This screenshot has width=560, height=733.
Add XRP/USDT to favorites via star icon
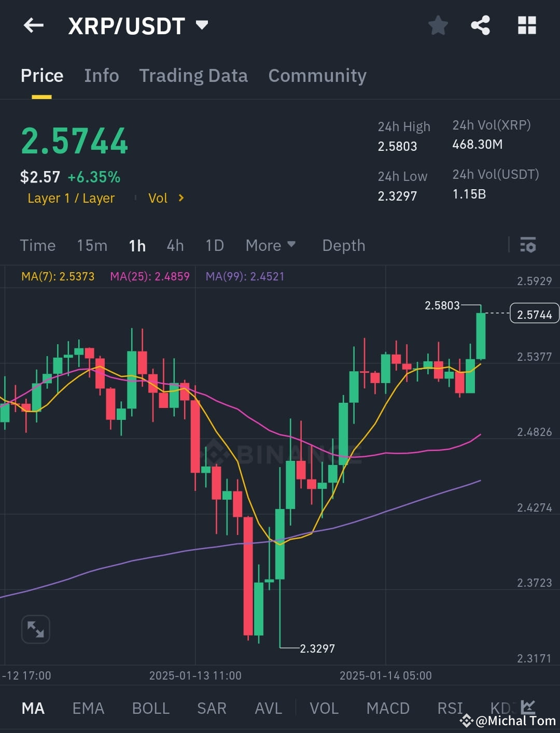coord(438,25)
